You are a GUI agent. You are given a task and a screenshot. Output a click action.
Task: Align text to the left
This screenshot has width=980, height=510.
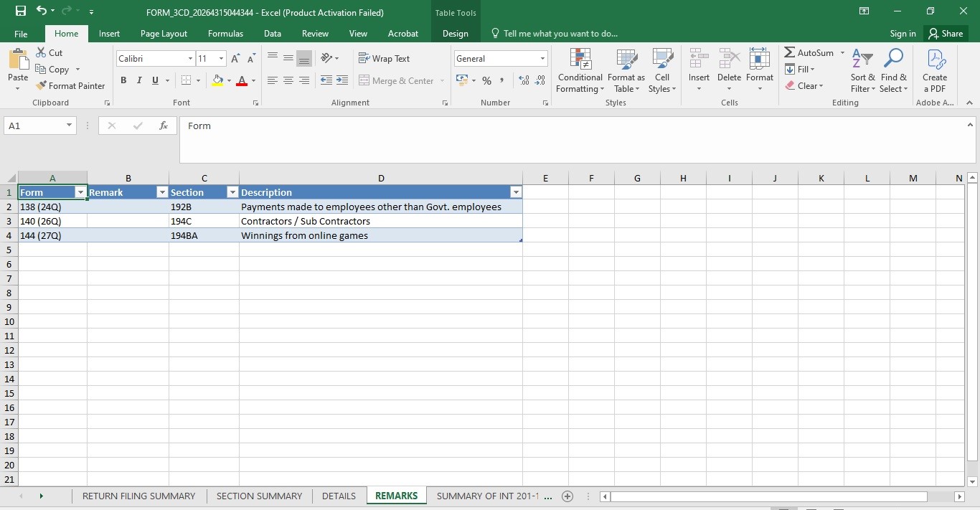coord(273,80)
